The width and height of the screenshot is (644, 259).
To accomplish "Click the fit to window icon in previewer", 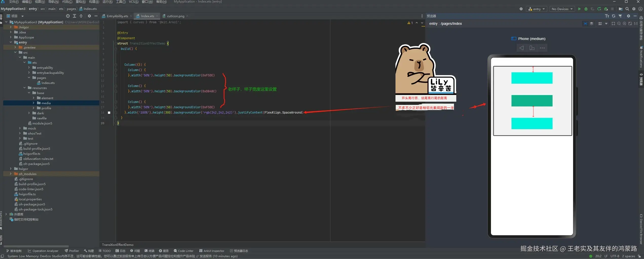I will (630, 24).
